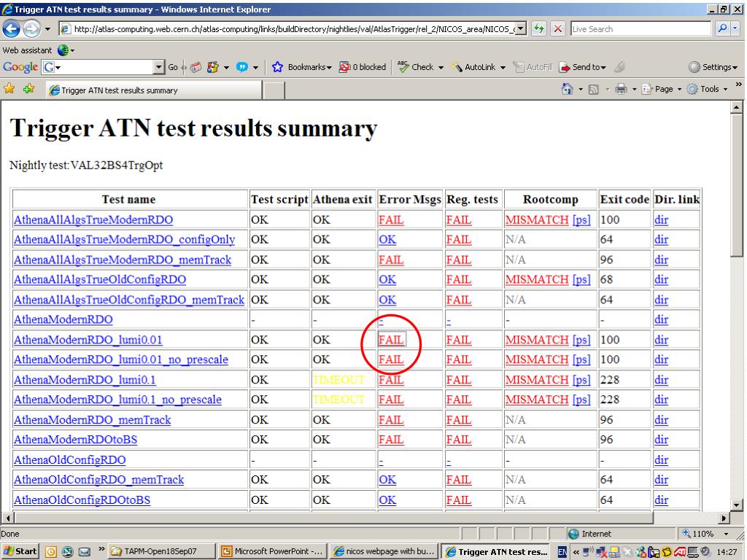Open the Live Search options dropdown arrow
747x560 pixels.
735,28
